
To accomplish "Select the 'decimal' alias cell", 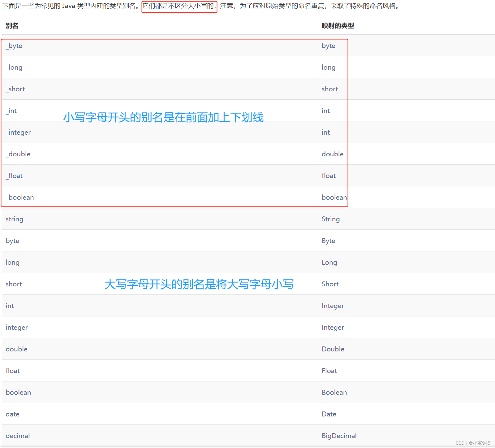I will click(x=18, y=436).
